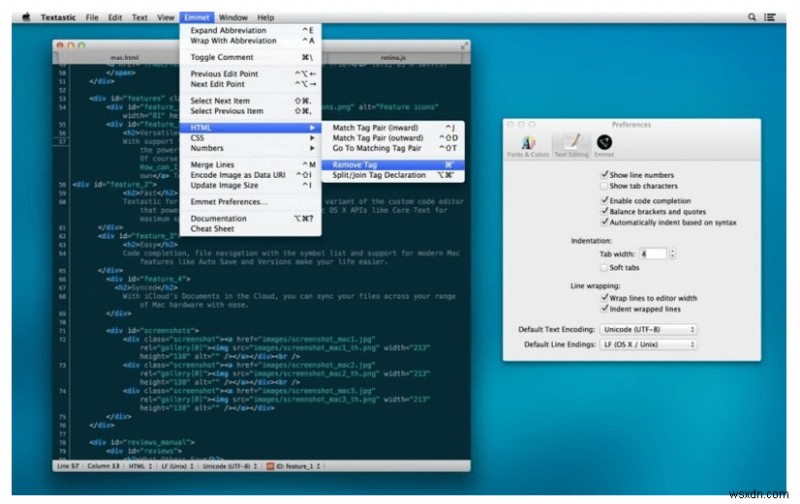This screenshot has width=800, height=504.
Task: Open LF (Unix) line ending selector
Action: (x=177, y=466)
